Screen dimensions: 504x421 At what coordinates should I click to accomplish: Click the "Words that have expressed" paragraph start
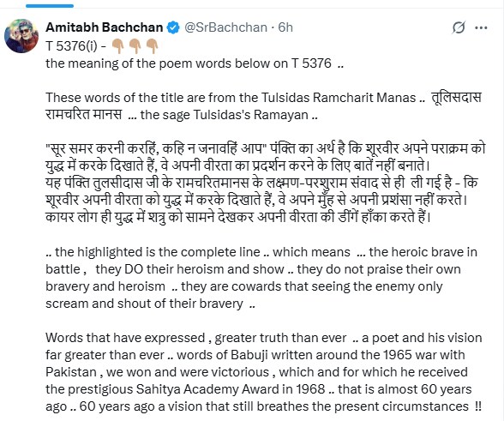pos(125,338)
